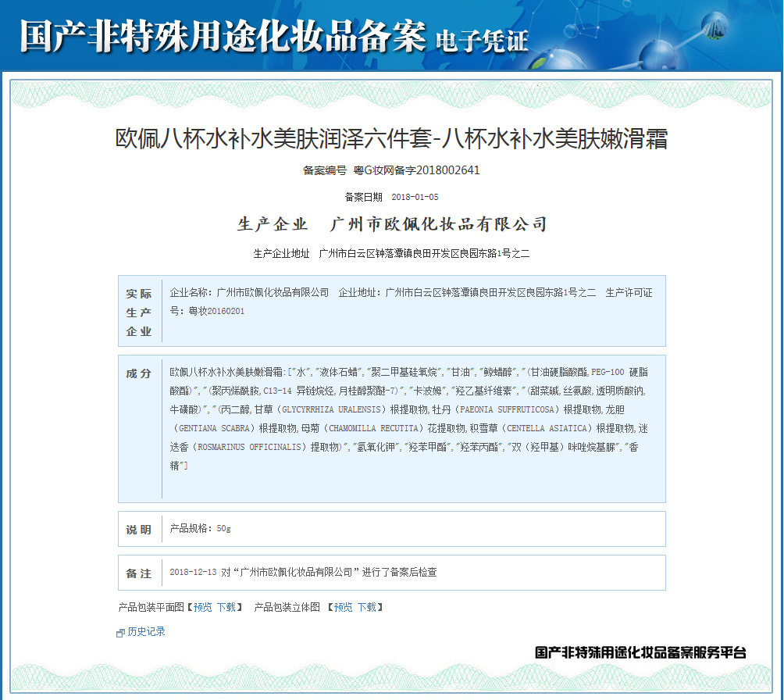The height and width of the screenshot is (700, 784).
Task: Open the 历史记录 link
Action: click(x=146, y=631)
